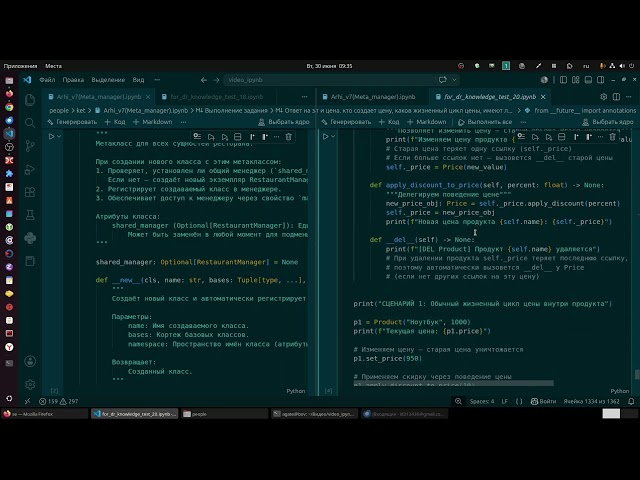
Task: Open the notifications bell in status bar
Action: point(631,401)
